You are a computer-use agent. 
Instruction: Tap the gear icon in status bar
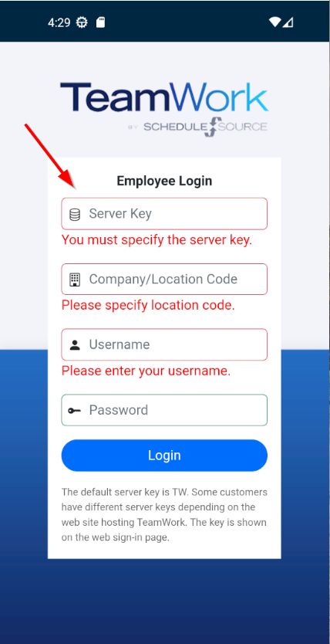coord(82,22)
